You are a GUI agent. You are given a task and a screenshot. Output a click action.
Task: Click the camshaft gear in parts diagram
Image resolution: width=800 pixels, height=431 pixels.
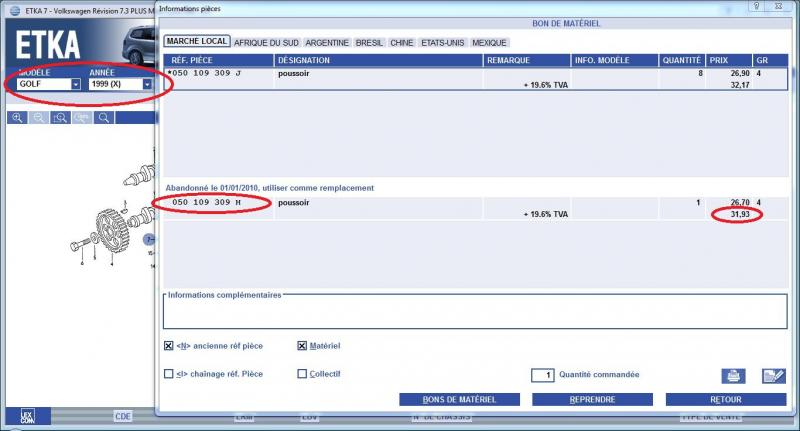pos(111,230)
